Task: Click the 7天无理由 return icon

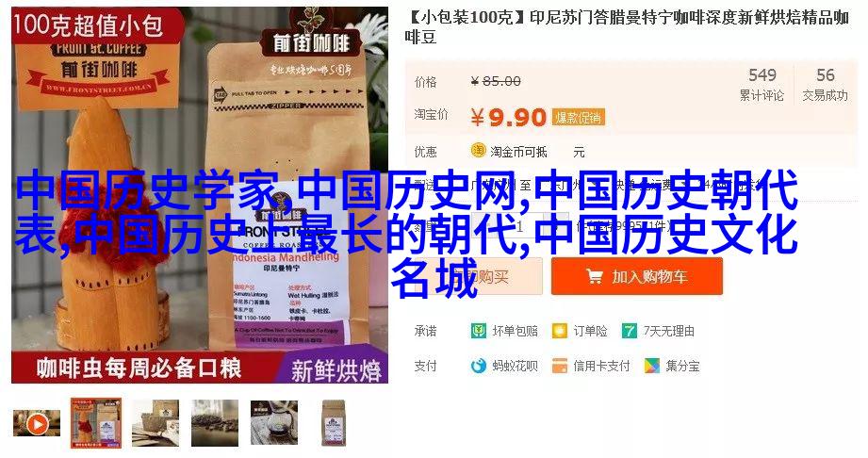Action: pos(630,331)
